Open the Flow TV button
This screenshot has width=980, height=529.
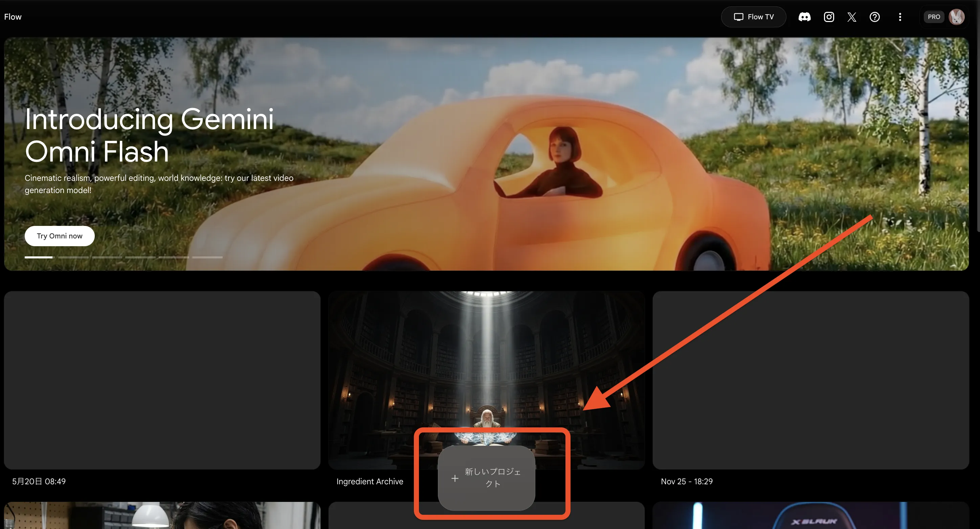point(753,17)
